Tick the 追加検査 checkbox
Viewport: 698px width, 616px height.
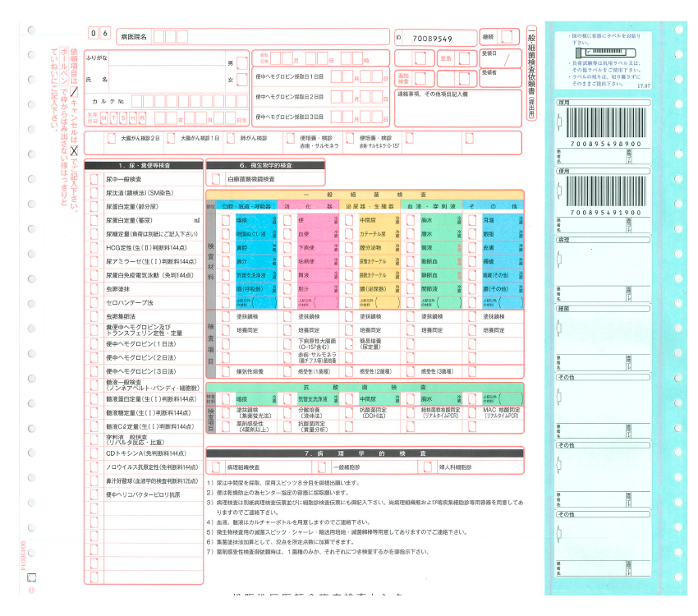coord(420,79)
